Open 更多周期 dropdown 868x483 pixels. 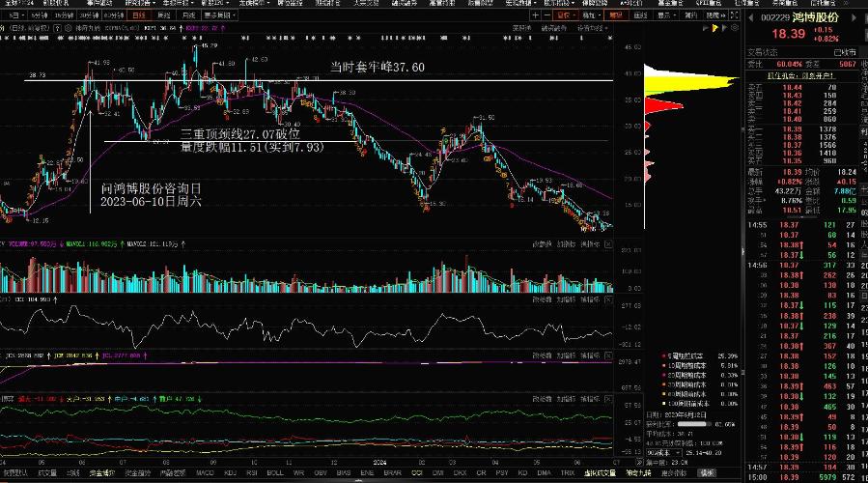[219, 15]
